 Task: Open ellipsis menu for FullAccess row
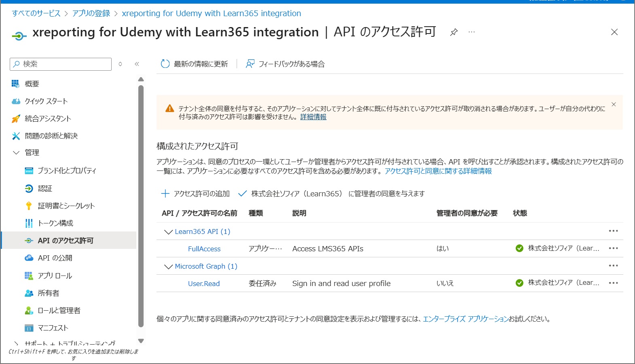point(613,248)
